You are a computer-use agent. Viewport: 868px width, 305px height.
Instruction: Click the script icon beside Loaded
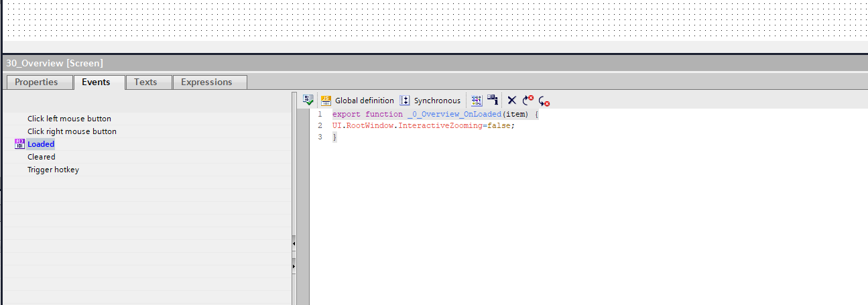[19, 144]
